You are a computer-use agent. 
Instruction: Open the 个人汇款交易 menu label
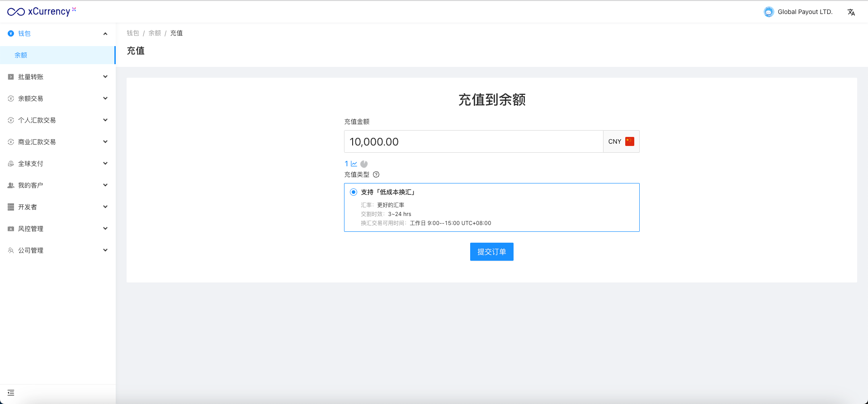(37, 120)
